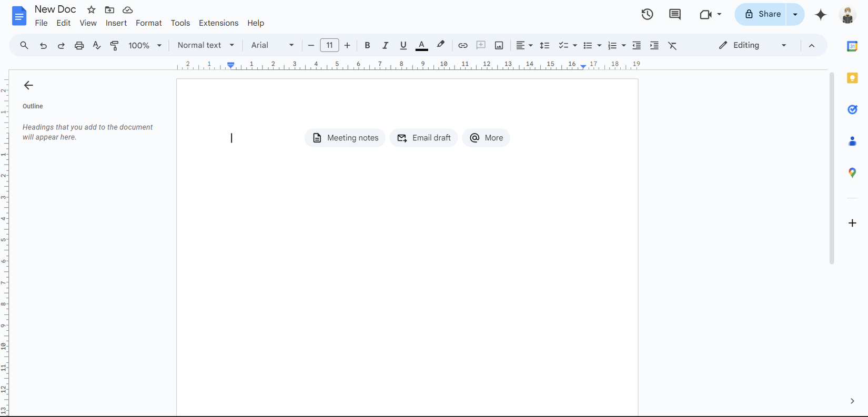Toggle underline formatting
This screenshot has width=868, height=417.
point(403,45)
